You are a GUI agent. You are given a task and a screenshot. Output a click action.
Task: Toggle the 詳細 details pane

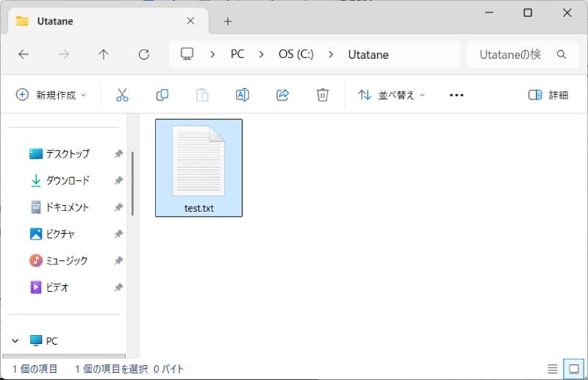548,95
